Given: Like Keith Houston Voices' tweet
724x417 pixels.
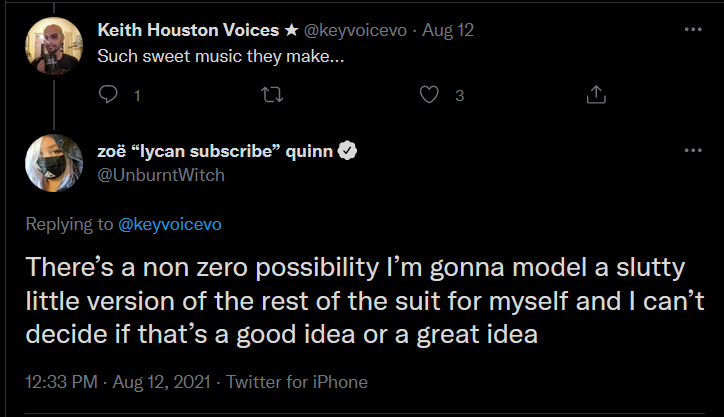Looking at the screenshot, I should (x=429, y=95).
